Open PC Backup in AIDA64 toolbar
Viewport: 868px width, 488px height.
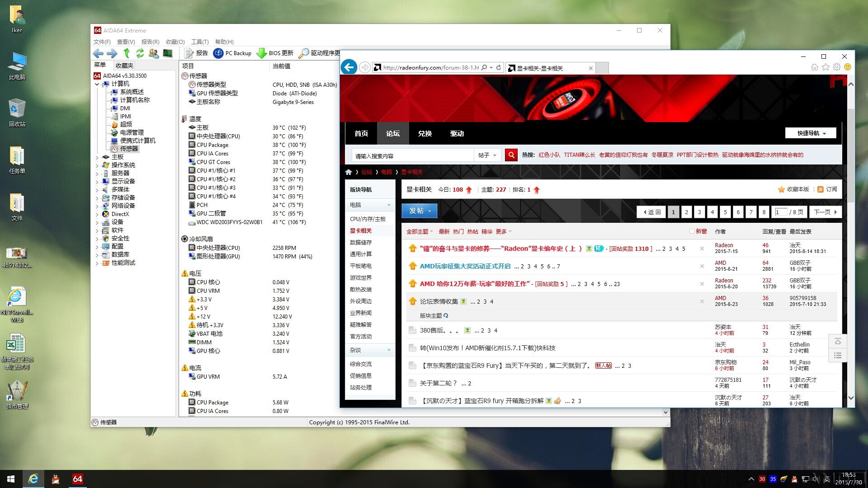point(232,53)
